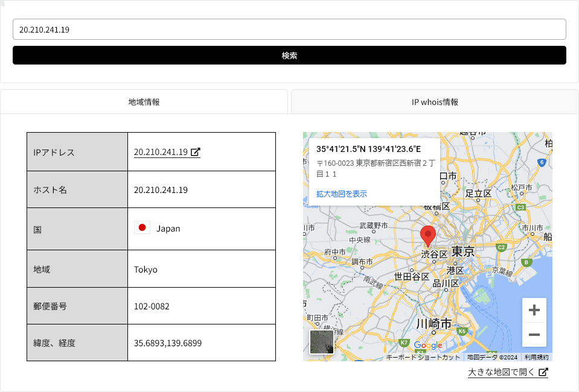The height and width of the screenshot is (392, 579).
Task: Select the region value Tokyo
Action: click(146, 270)
